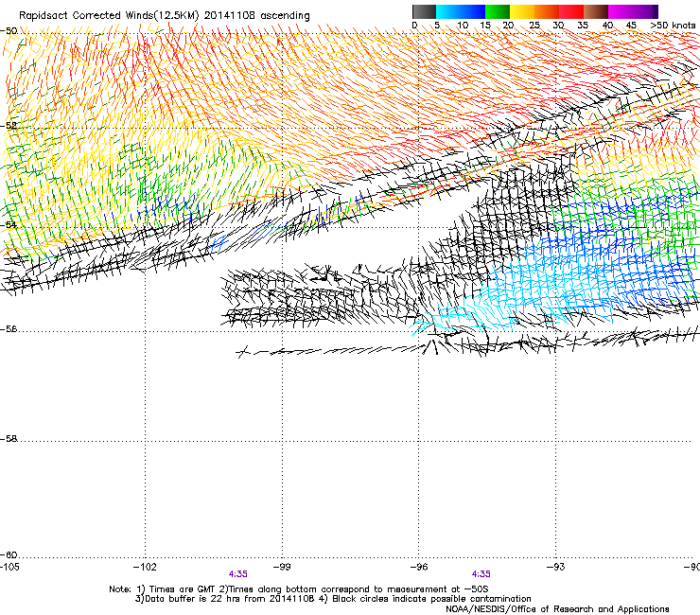700x615 pixels.
Task: Click the '-102' longitude axis label
Action: (145, 567)
